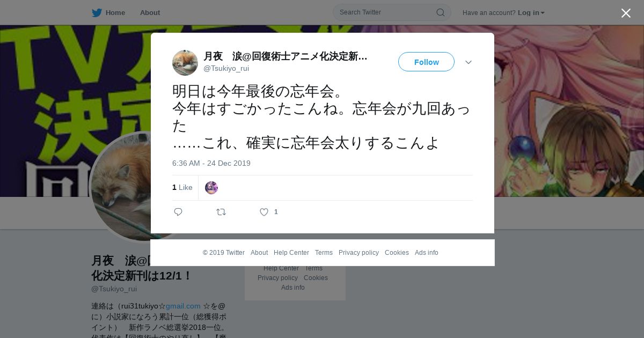Retweet using the retweet arrows icon
644x338 pixels.
pyautogui.click(x=221, y=212)
